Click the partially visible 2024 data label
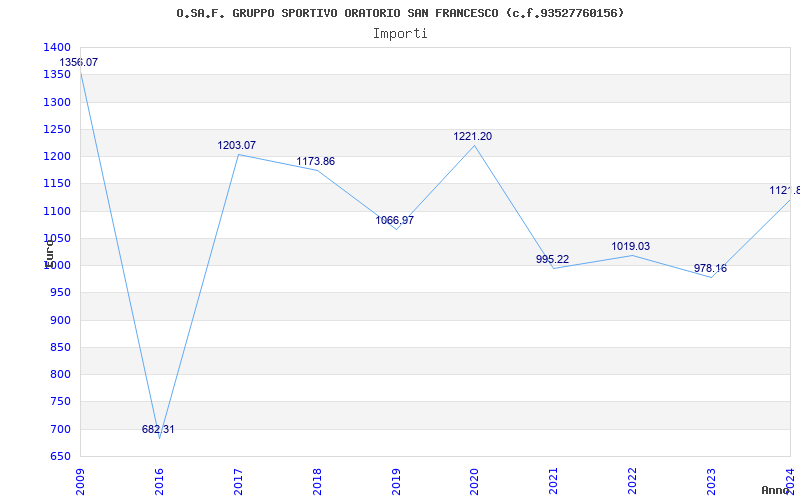The width and height of the screenshot is (800, 500). click(785, 190)
